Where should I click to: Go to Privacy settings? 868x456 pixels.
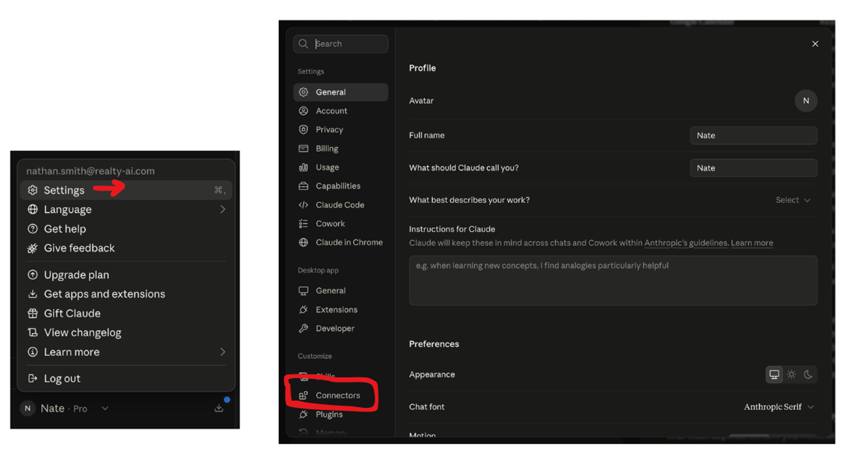pos(341,130)
